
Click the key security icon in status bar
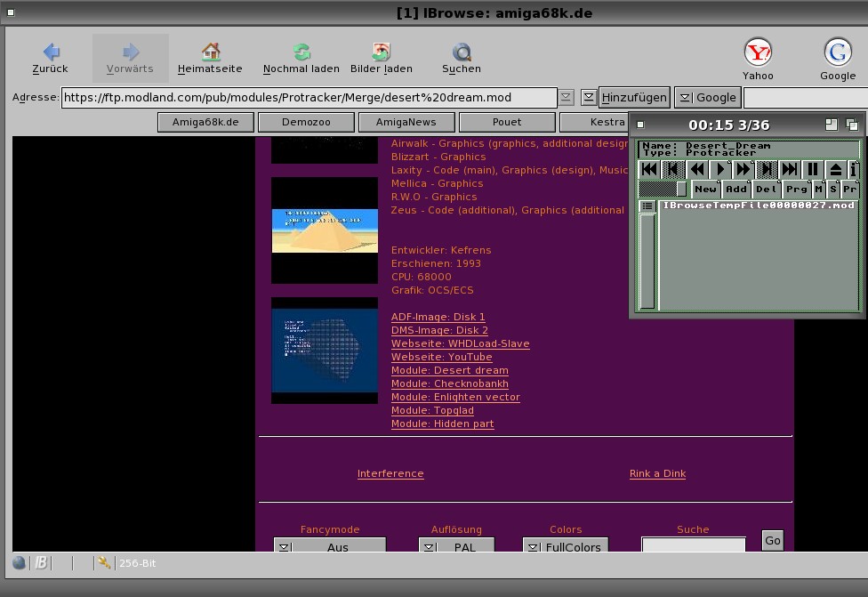pyautogui.click(x=103, y=563)
